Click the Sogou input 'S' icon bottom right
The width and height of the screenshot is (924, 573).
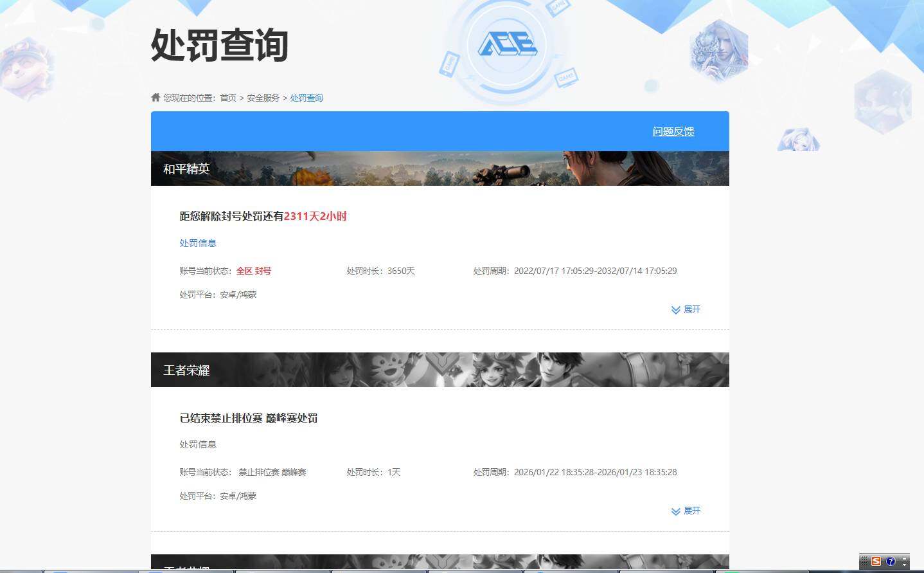click(876, 561)
